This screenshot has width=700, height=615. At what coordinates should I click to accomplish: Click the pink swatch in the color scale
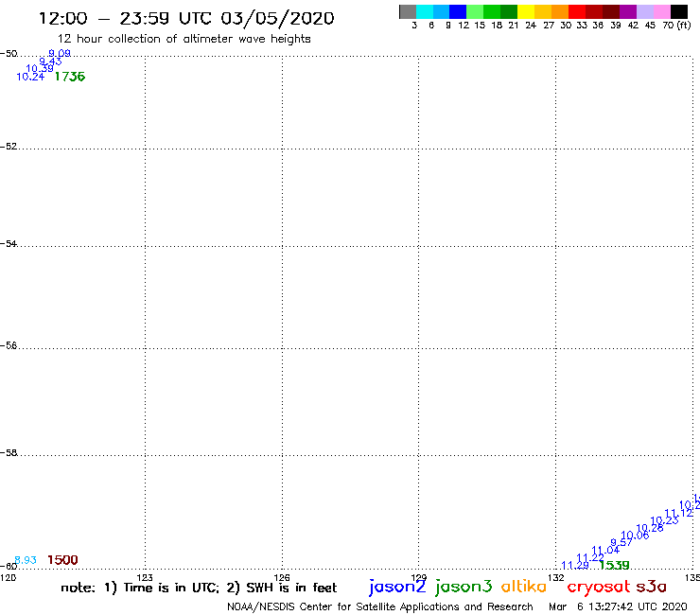[662, 11]
